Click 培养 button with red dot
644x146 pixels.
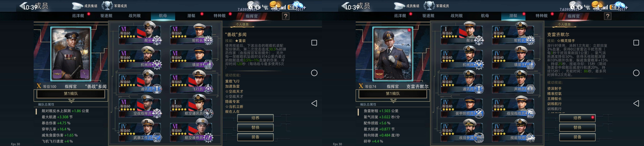point(577,118)
